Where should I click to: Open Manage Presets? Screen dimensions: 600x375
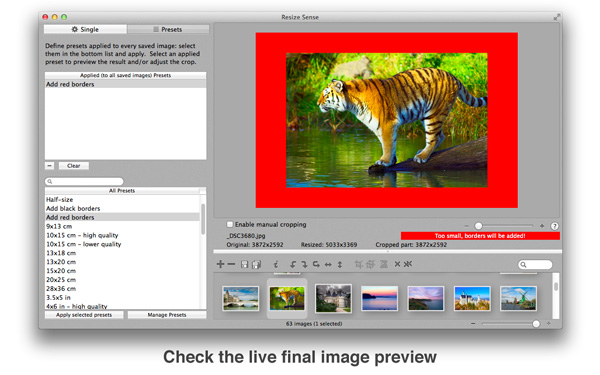click(x=167, y=315)
